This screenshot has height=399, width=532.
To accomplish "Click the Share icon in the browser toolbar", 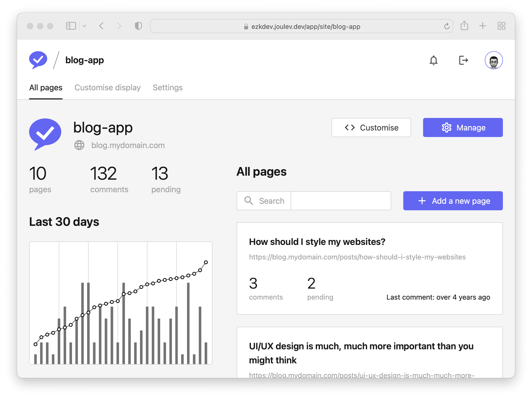I will [464, 26].
